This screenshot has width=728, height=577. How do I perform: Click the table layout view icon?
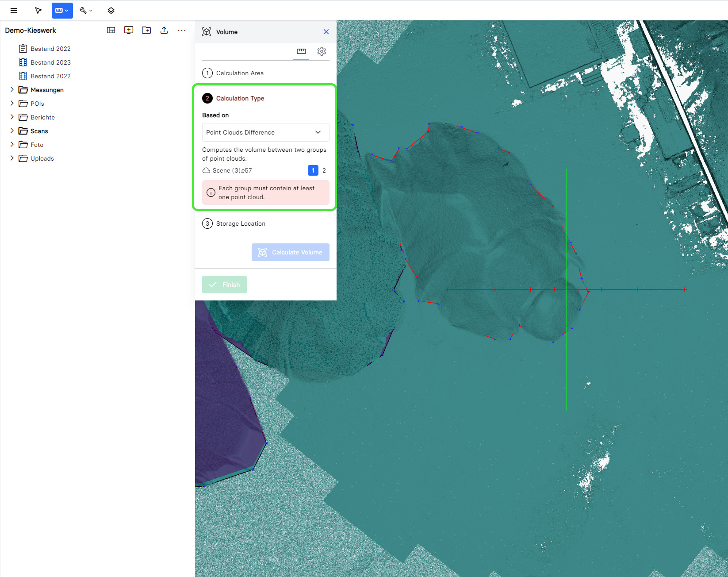pyautogui.click(x=111, y=30)
